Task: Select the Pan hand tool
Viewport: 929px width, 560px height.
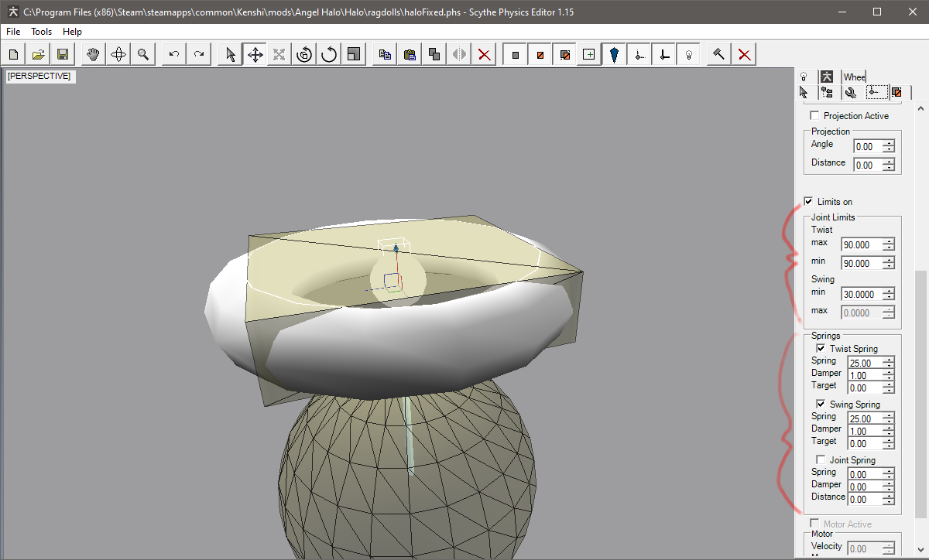Action: [x=94, y=54]
